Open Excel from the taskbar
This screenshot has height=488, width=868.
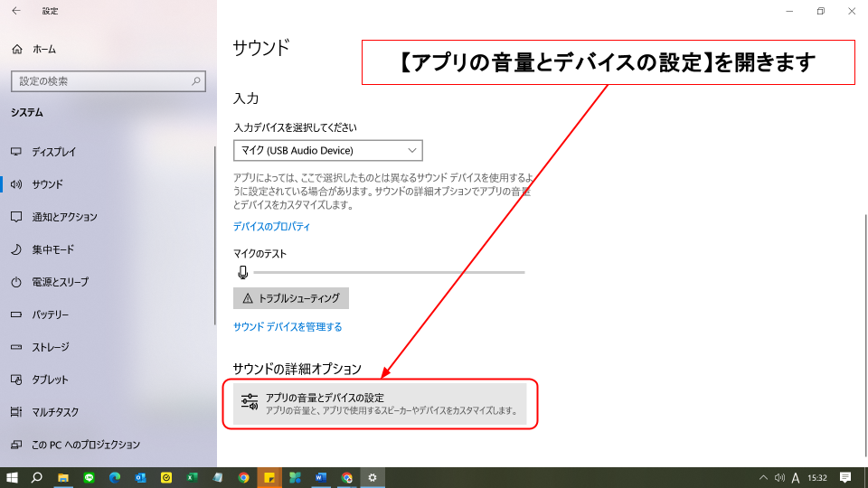point(193,477)
